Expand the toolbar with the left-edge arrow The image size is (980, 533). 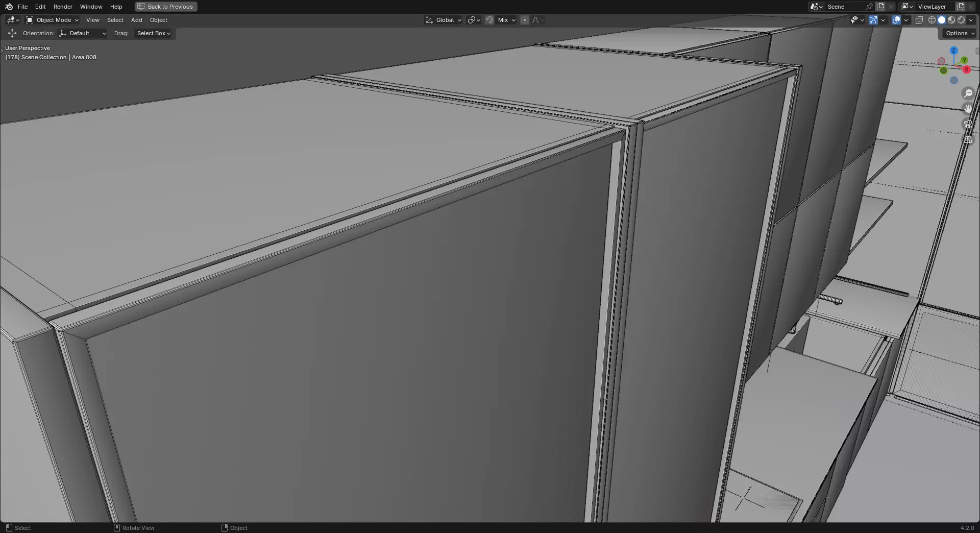2,51
